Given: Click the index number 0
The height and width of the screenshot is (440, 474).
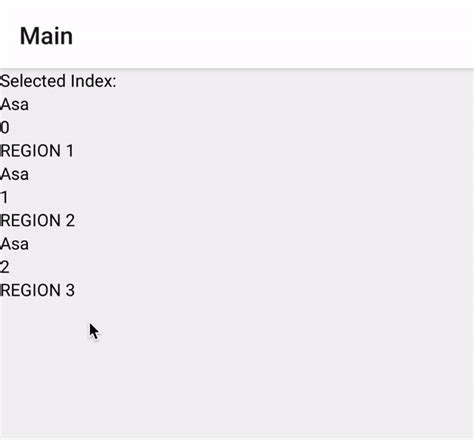Looking at the screenshot, I should click(5, 127).
